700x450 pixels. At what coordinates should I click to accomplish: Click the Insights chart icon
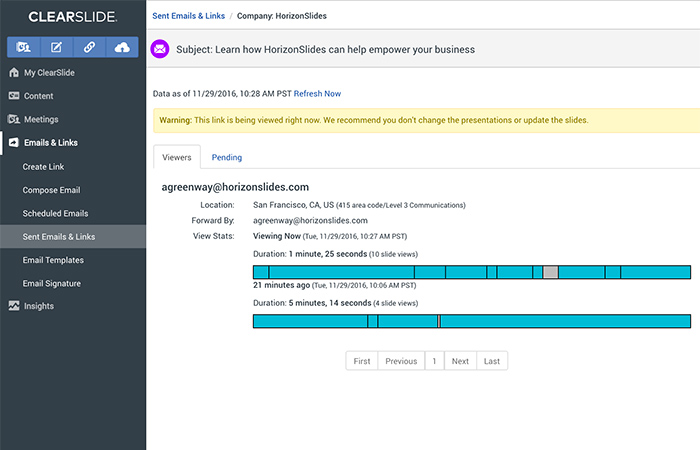pos(14,306)
